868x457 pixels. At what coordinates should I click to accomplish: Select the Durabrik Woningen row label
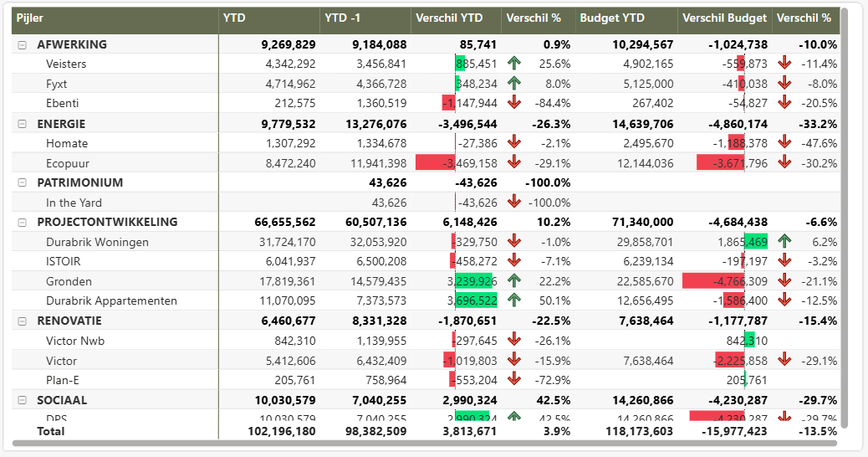click(x=97, y=242)
